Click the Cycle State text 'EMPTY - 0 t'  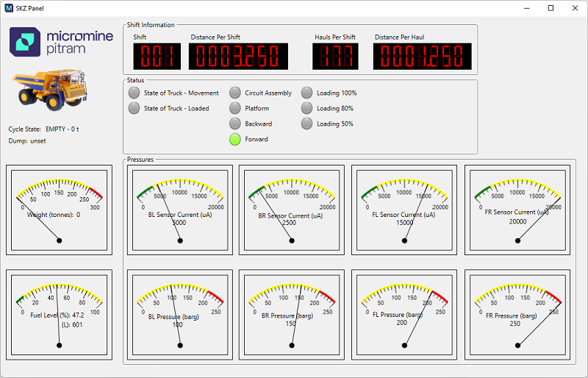pyautogui.click(x=62, y=129)
